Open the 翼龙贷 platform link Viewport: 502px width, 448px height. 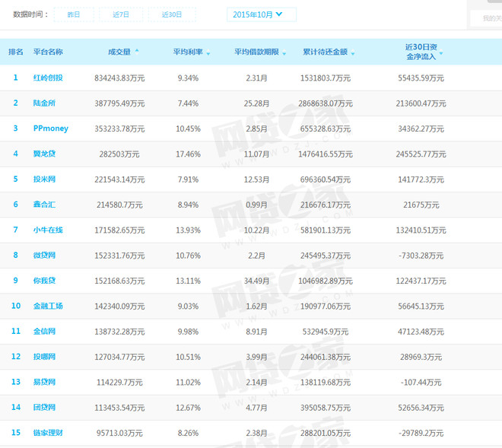click(x=45, y=154)
